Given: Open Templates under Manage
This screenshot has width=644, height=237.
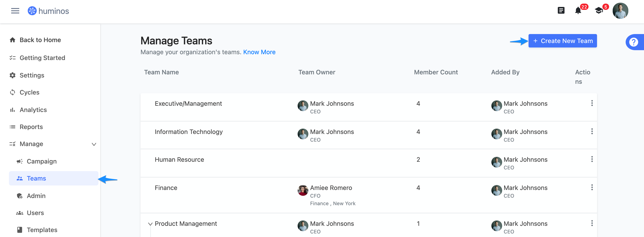Looking at the screenshot, I should pyautogui.click(x=42, y=230).
